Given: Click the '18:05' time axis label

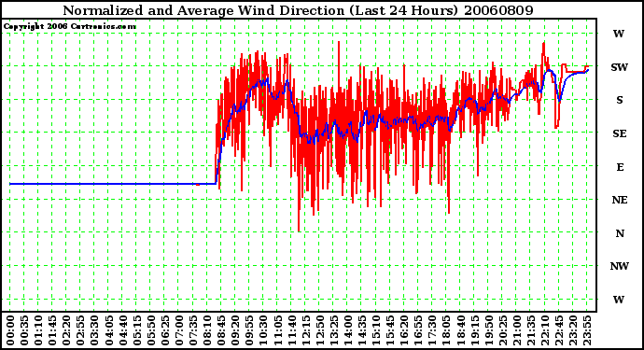Looking at the screenshot, I should (x=446, y=330).
